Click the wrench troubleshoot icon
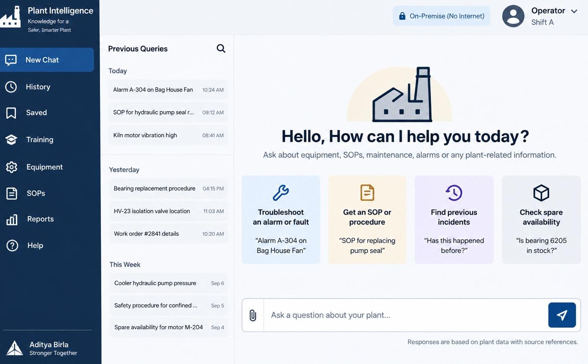588x364 pixels. 281,193
